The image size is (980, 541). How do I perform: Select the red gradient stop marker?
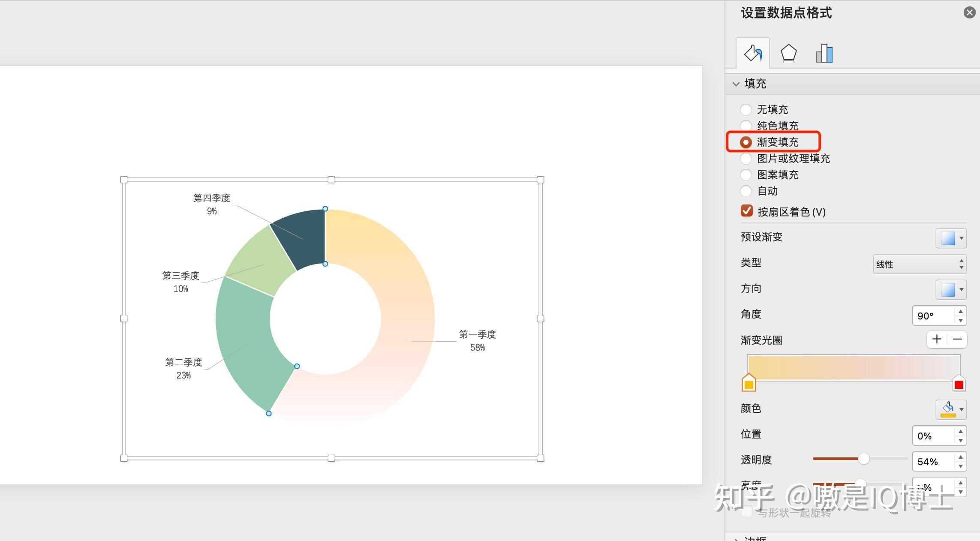tap(959, 384)
